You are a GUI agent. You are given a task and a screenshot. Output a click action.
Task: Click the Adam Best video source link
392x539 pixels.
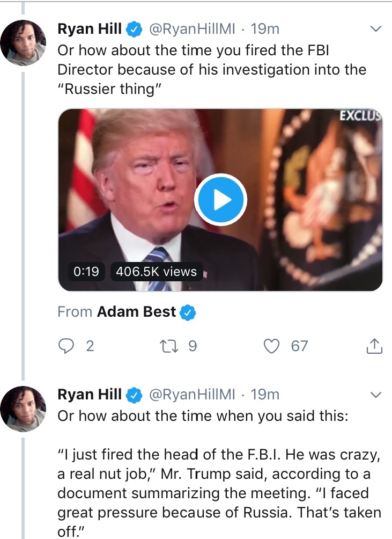coord(136,312)
